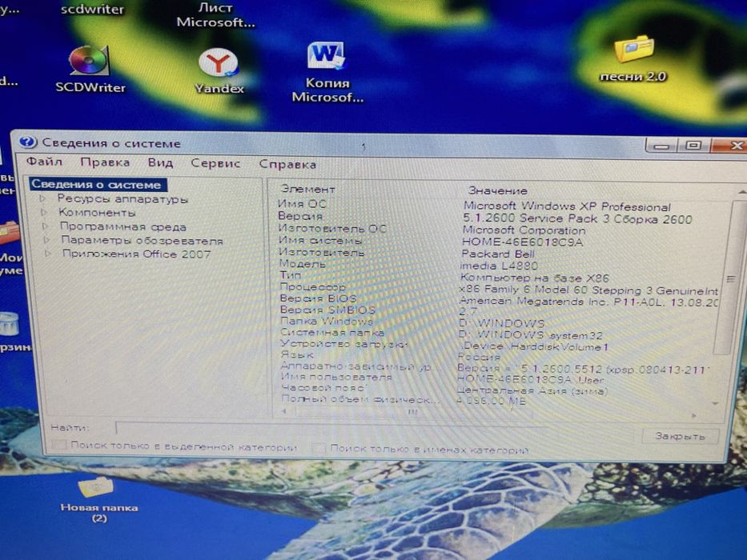Click the value Microsoft Windows XP Professional
The width and height of the screenshot is (747, 560).
click(x=567, y=206)
